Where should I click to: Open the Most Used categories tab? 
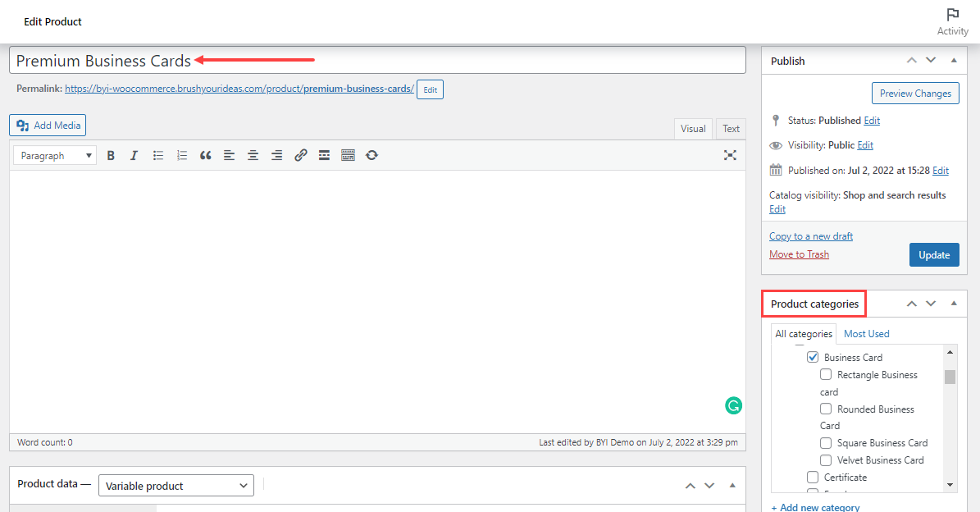[866, 333]
